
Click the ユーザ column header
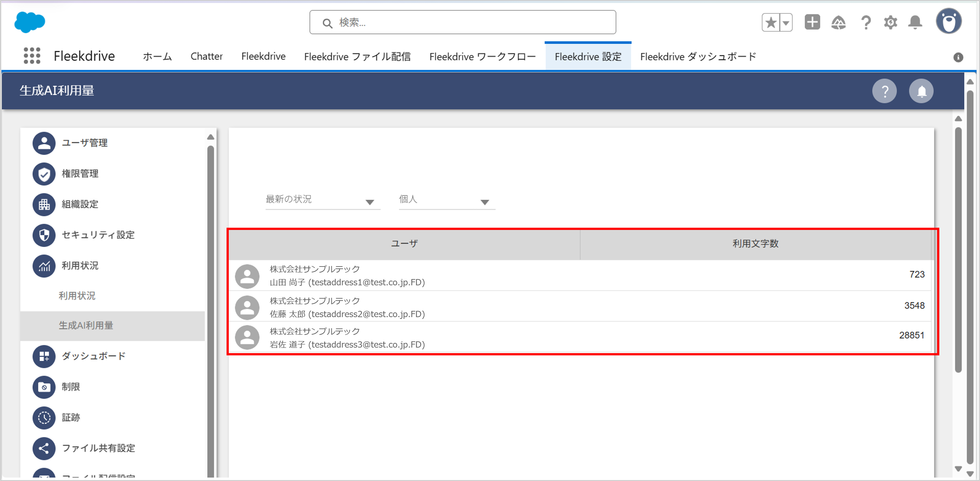tap(404, 244)
